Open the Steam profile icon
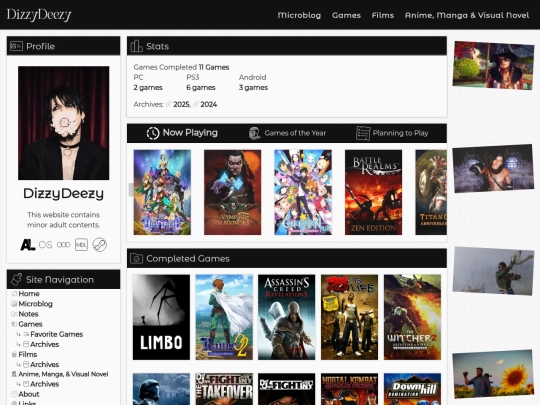The image size is (540, 405). click(100, 245)
